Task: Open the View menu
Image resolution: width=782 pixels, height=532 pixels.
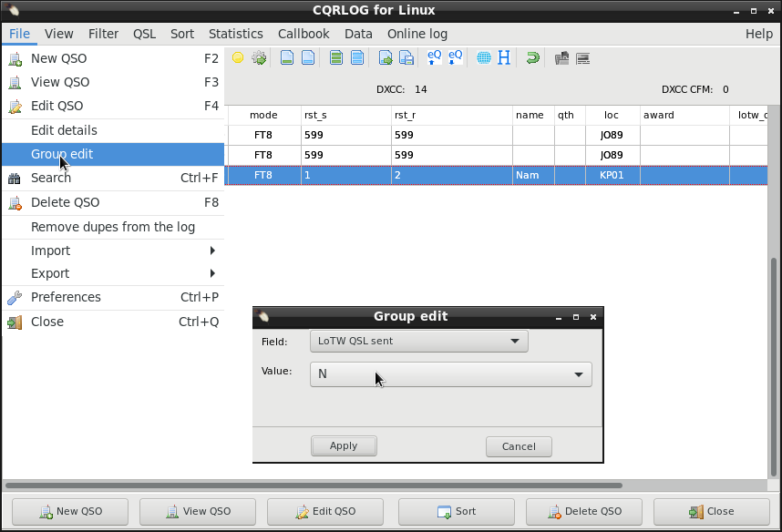Action: (59, 34)
